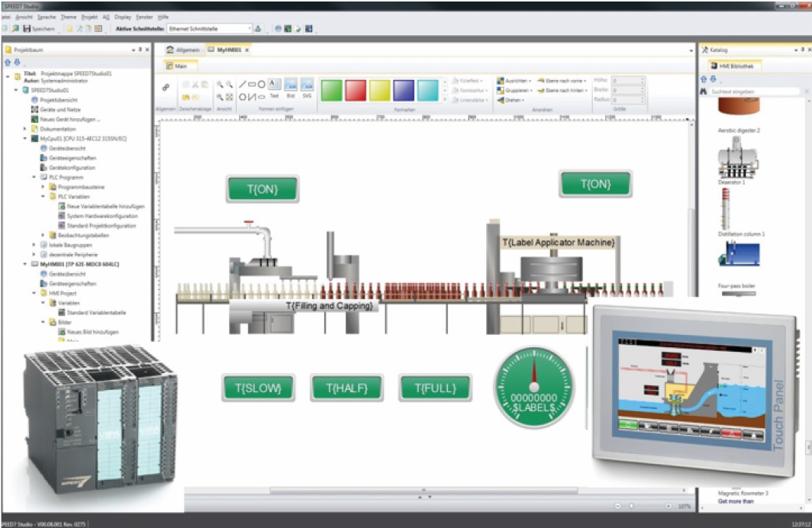
Task: Click the link icon in the Allgemein group
Action: [166, 87]
